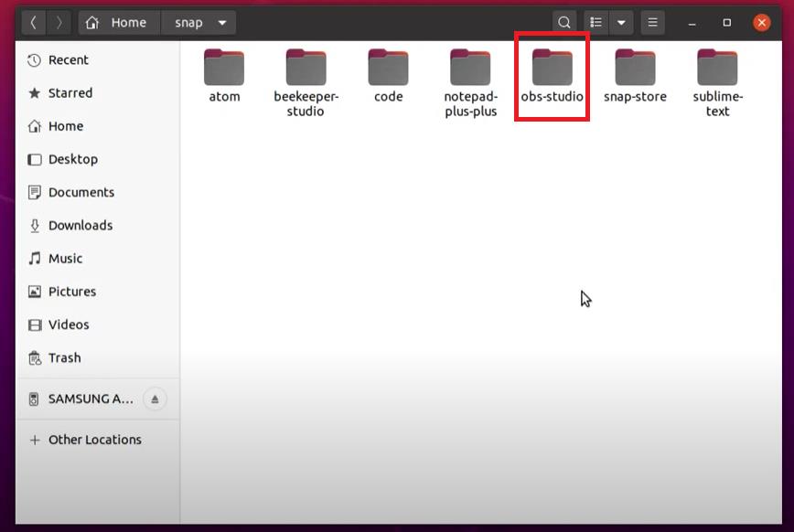This screenshot has height=532, width=794.
Task: Open the atom folder
Action: pyautogui.click(x=224, y=76)
